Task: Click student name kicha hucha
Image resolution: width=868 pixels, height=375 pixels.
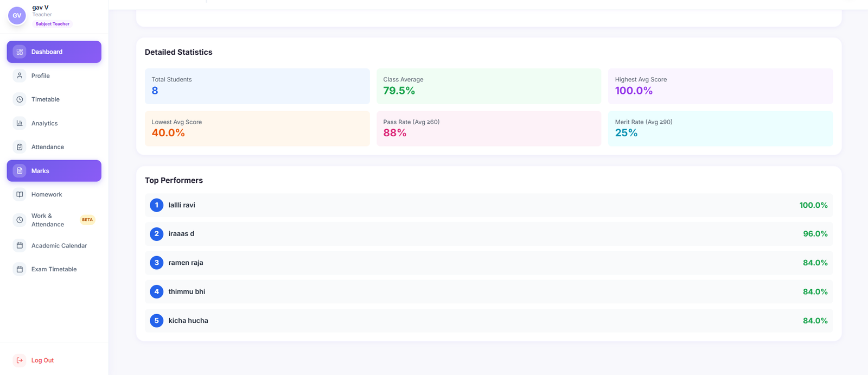Action: [x=188, y=321]
